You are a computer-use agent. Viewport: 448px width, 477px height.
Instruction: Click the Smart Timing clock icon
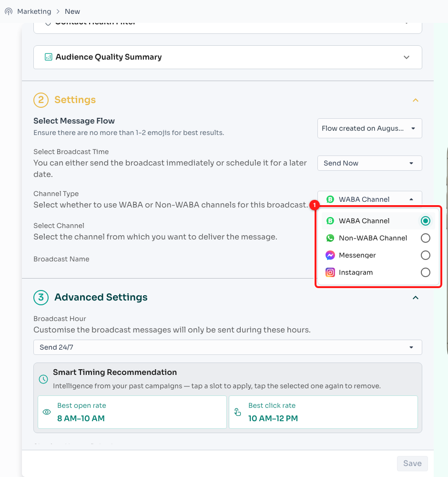[43, 379]
